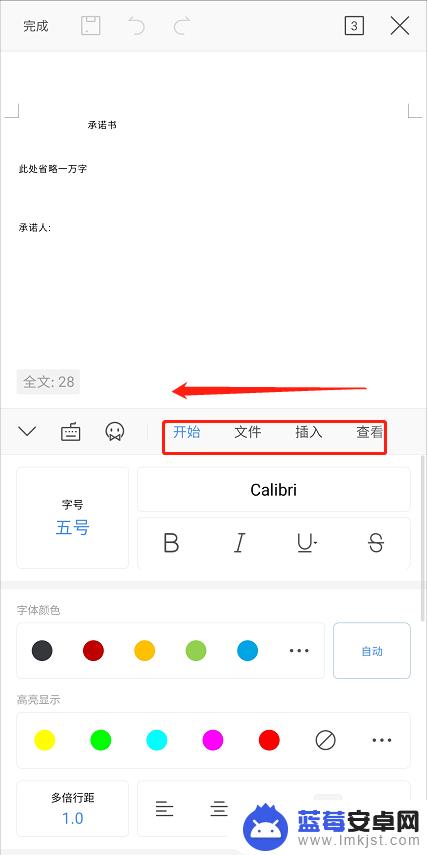Image resolution: width=427 pixels, height=855 pixels.
Task: Choose the 自动 font color button
Action: (372, 651)
